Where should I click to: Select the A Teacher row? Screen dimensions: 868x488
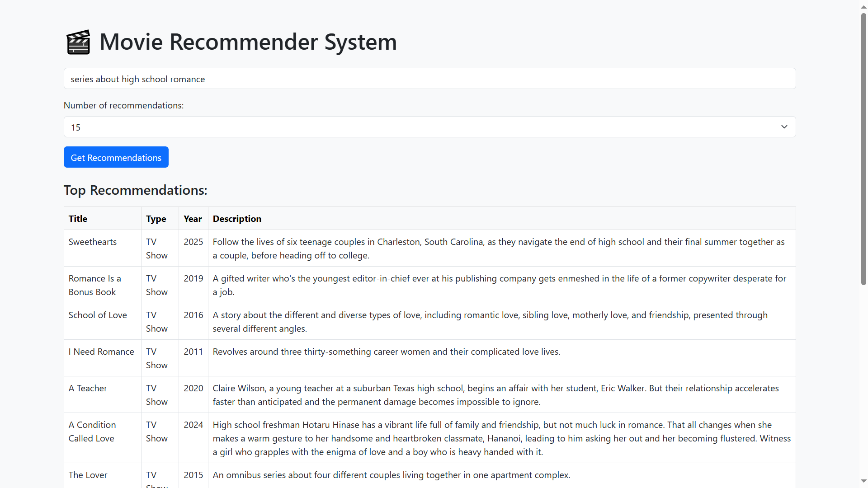(87, 388)
